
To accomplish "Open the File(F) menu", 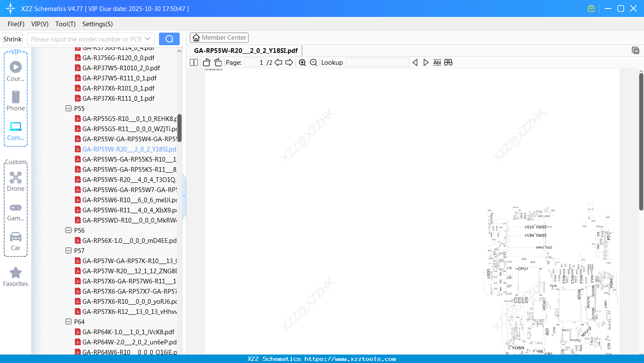I will tap(16, 24).
